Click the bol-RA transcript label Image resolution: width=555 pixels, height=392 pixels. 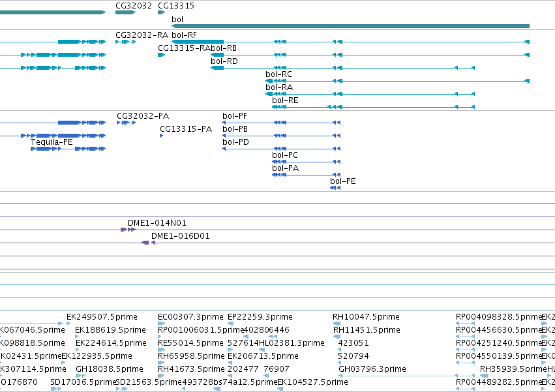tap(279, 87)
